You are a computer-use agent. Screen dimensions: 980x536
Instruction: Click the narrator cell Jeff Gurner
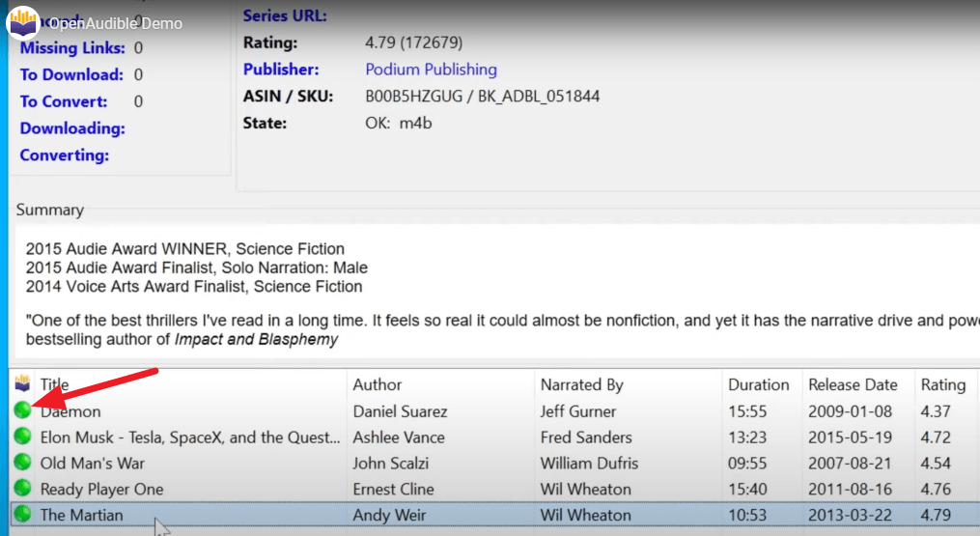pos(578,410)
